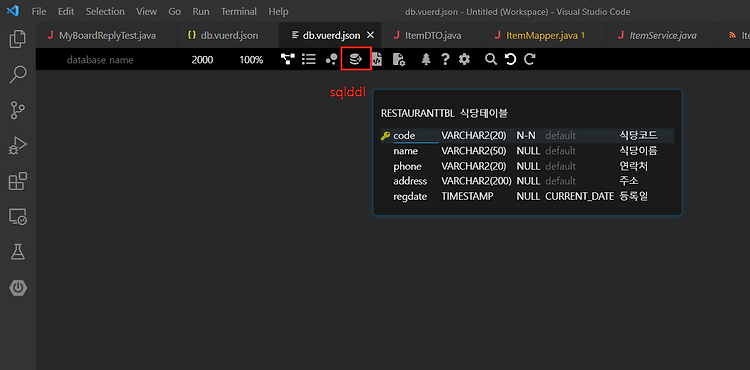This screenshot has height=370, width=750.
Task: Click the primary key icon on code column
Action: click(x=385, y=136)
